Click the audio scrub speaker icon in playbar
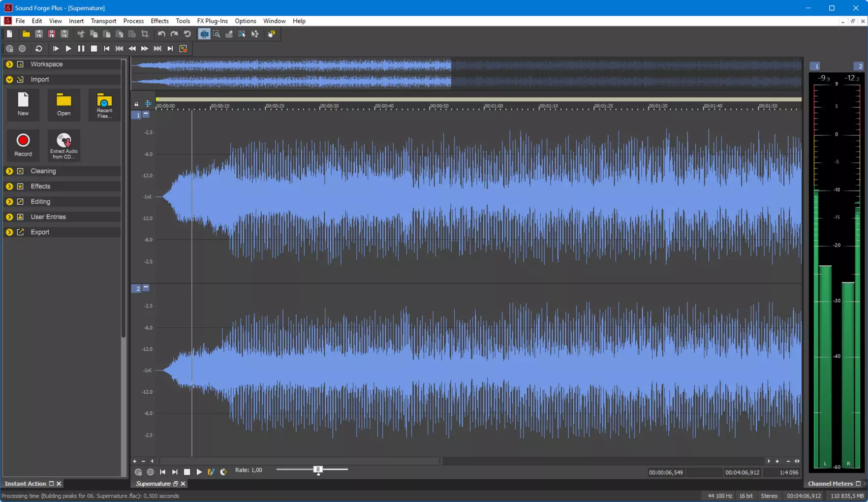Image resolution: width=868 pixels, height=502 pixels. [x=223, y=472]
